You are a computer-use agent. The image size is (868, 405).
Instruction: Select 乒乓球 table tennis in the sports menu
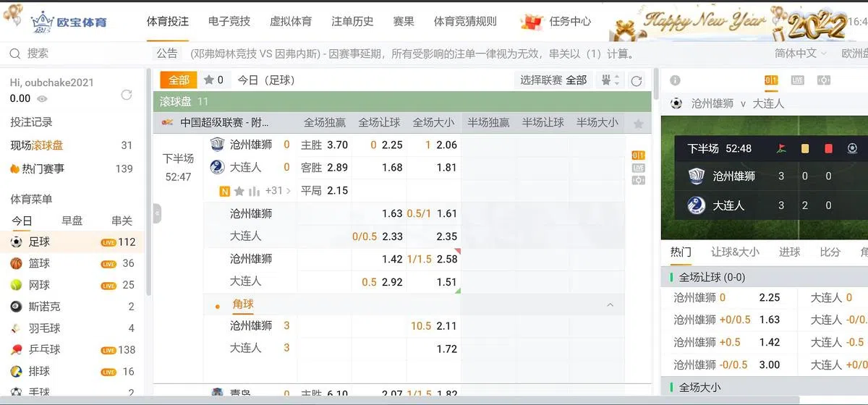pos(72,349)
